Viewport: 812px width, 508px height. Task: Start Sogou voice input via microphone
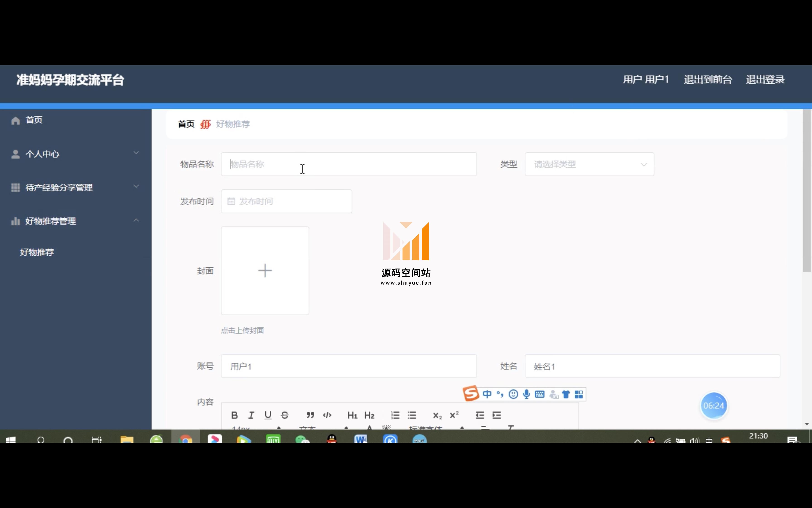[527, 394]
